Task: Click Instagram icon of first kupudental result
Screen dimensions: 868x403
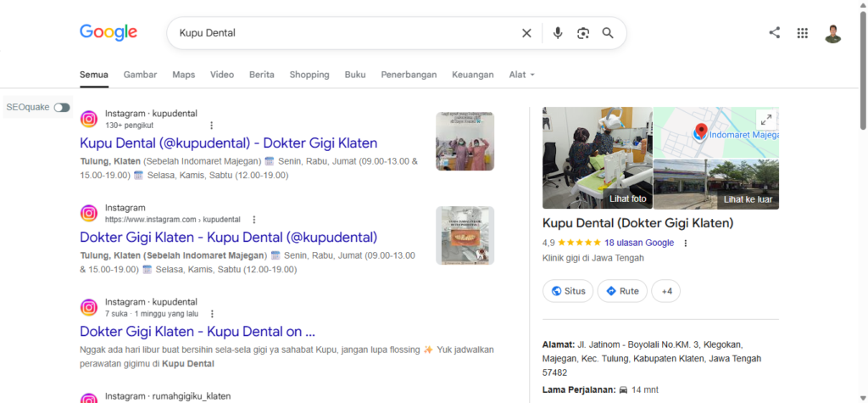Action: click(x=88, y=119)
